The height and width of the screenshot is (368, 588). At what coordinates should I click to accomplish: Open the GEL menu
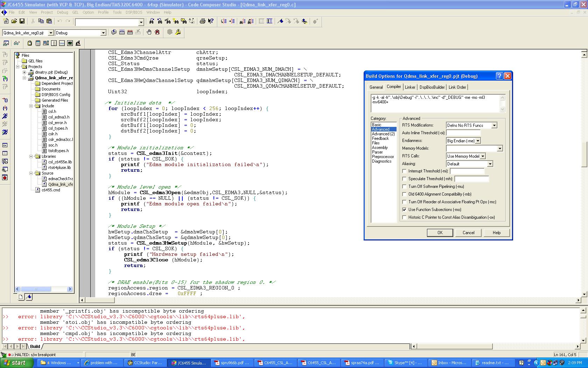coord(75,12)
